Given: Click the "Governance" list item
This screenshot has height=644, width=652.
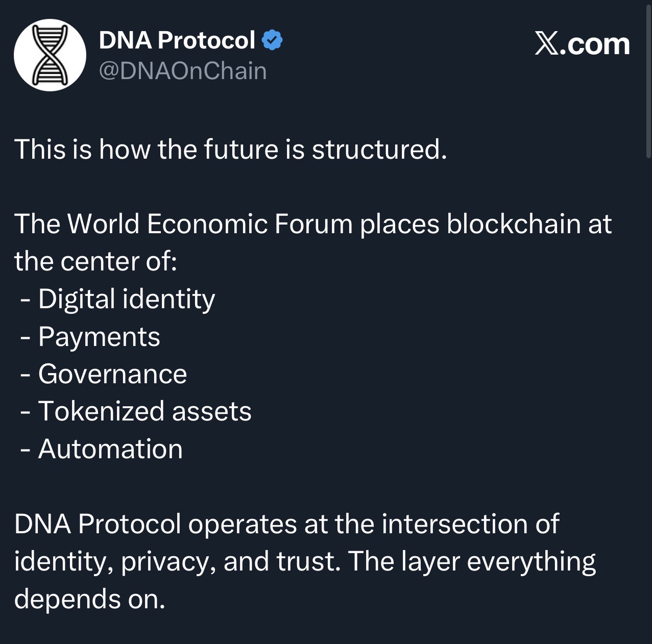Looking at the screenshot, I should pos(112,374).
